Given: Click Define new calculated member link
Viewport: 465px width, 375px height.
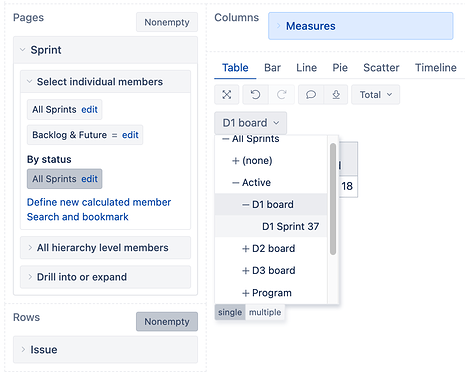Looking at the screenshot, I should tap(99, 202).
